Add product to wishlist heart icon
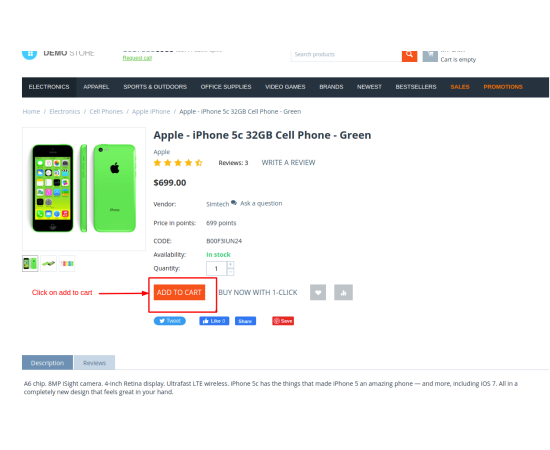 318,292
